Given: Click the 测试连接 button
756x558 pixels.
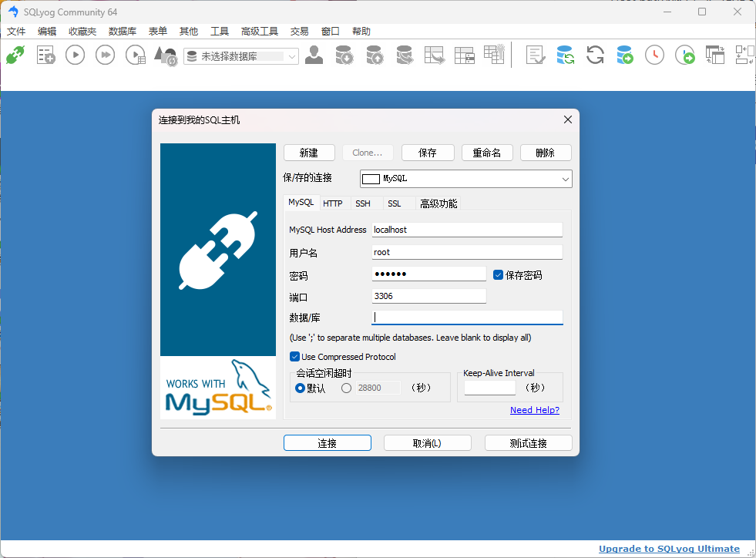Looking at the screenshot, I should [x=528, y=442].
